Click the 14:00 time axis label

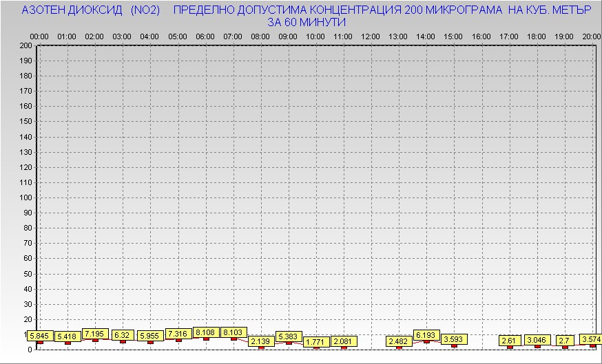426,37
